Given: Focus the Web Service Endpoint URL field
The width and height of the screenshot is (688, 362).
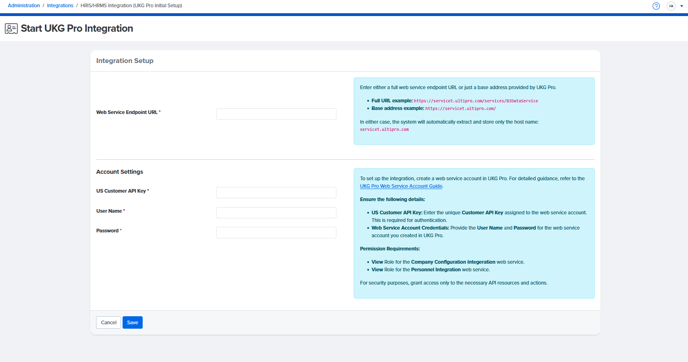Looking at the screenshot, I should pyautogui.click(x=276, y=114).
